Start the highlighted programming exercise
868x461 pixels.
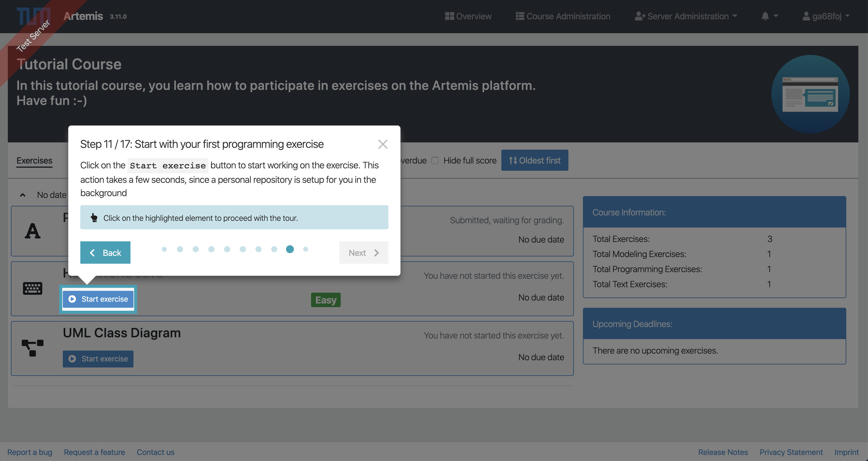pos(98,299)
